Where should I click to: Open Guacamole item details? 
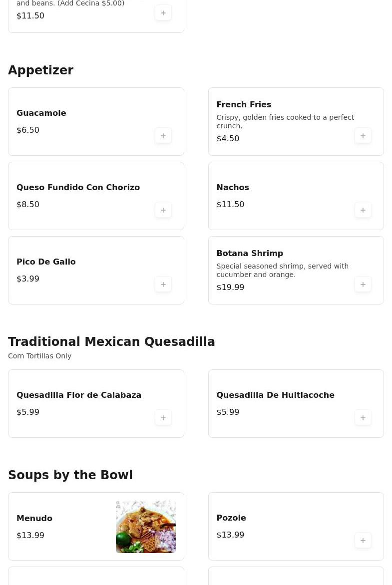[41, 113]
